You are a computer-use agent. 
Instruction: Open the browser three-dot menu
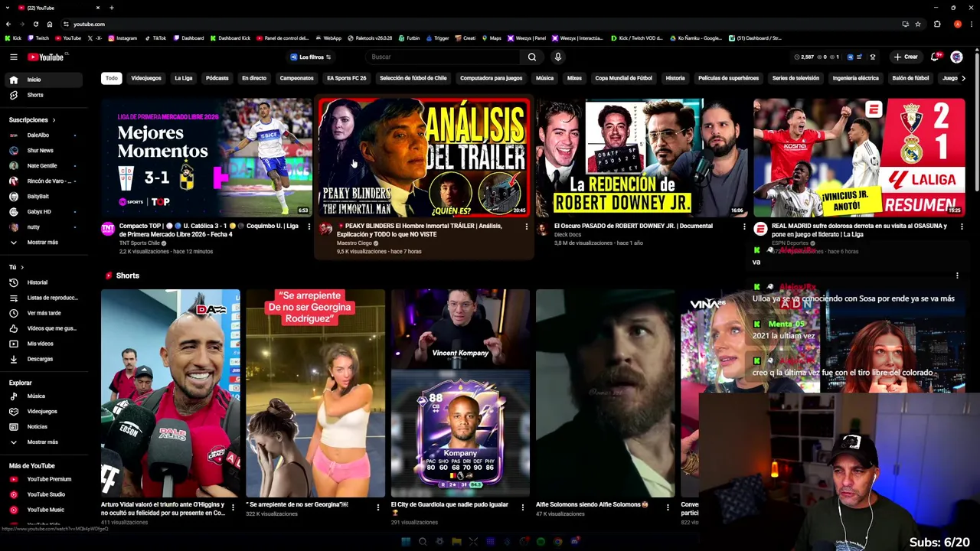tap(972, 24)
